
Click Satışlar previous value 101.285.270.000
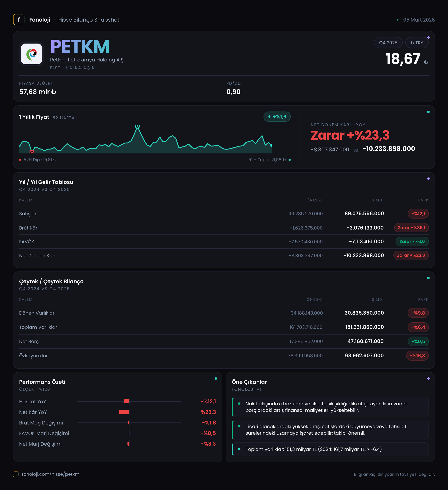(305, 214)
